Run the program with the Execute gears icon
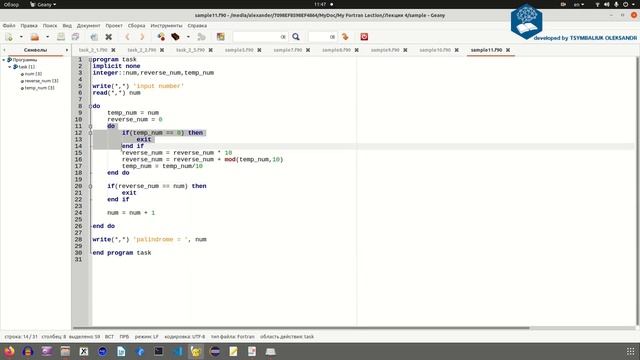The height and width of the screenshot is (360, 640). click(201, 37)
